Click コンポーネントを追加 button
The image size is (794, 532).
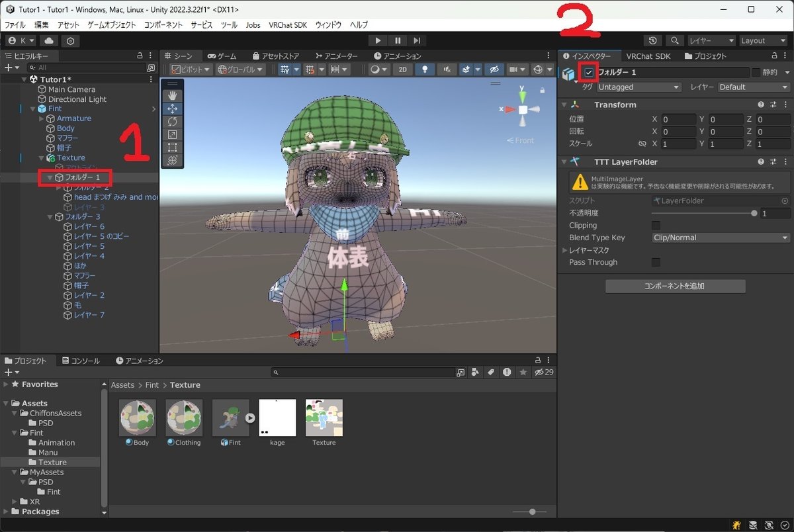pos(676,287)
